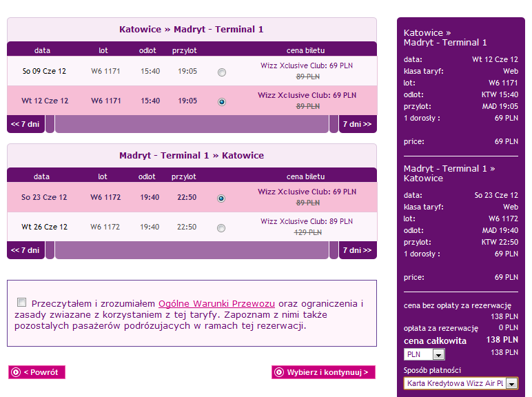Click the Madryt - Terminal 1 » Katowice table heading

[x=192, y=155]
